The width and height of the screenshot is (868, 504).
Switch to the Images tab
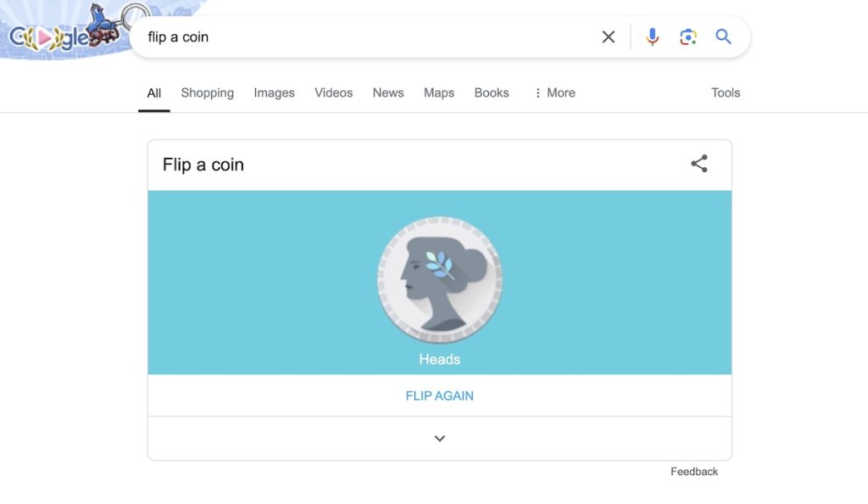(x=274, y=93)
